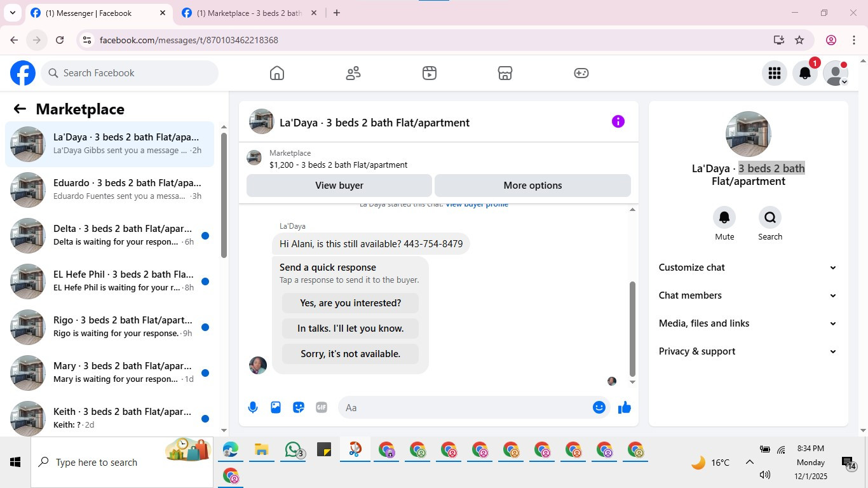The height and width of the screenshot is (488, 868).
Task: Go to the Facebook Home feed icon
Action: (277, 73)
